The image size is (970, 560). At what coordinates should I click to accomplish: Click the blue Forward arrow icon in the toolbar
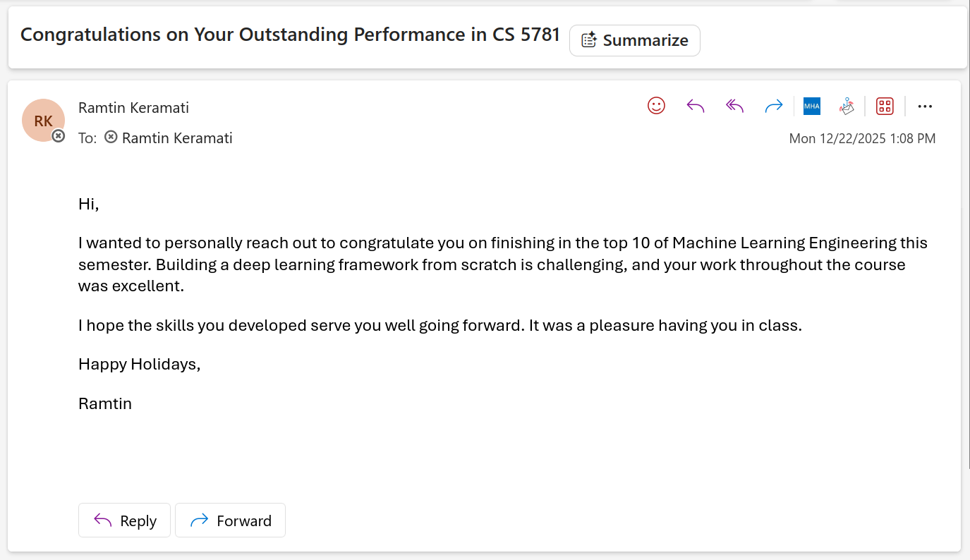(774, 106)
